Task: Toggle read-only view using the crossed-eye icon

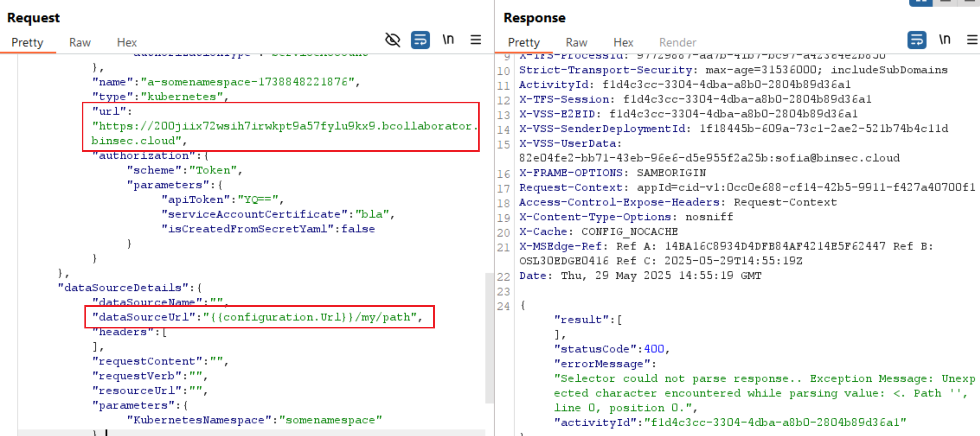Action: 393,39
